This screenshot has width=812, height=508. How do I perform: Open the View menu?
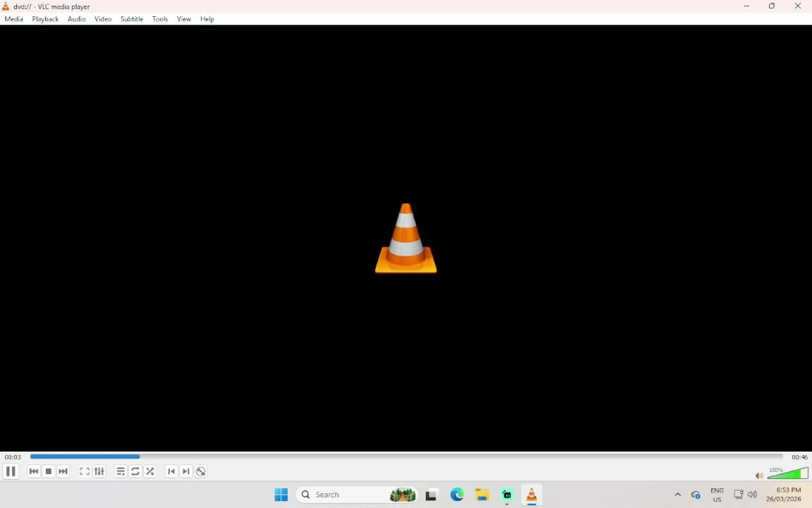pyautogui.click(x=184, y=18)
